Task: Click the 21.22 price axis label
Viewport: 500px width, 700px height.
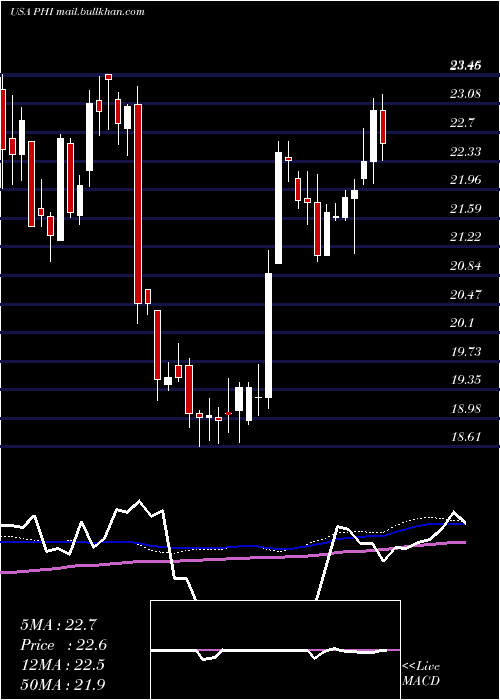Action: pos(465,236)
